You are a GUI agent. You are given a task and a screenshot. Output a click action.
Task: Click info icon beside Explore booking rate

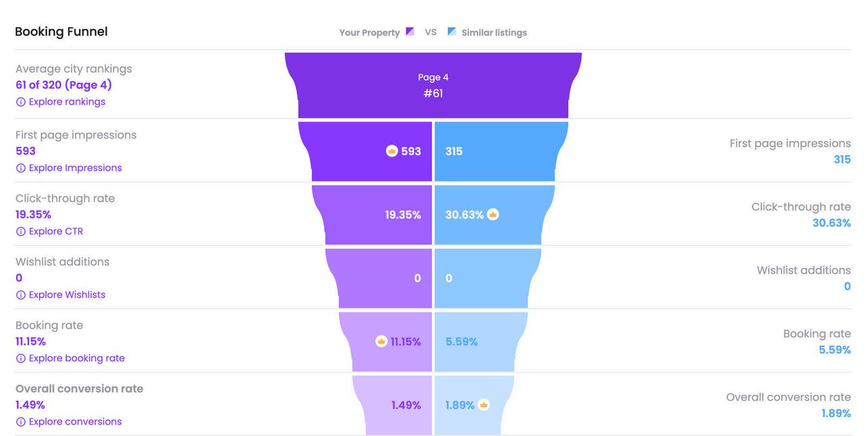tap(21, 358)
